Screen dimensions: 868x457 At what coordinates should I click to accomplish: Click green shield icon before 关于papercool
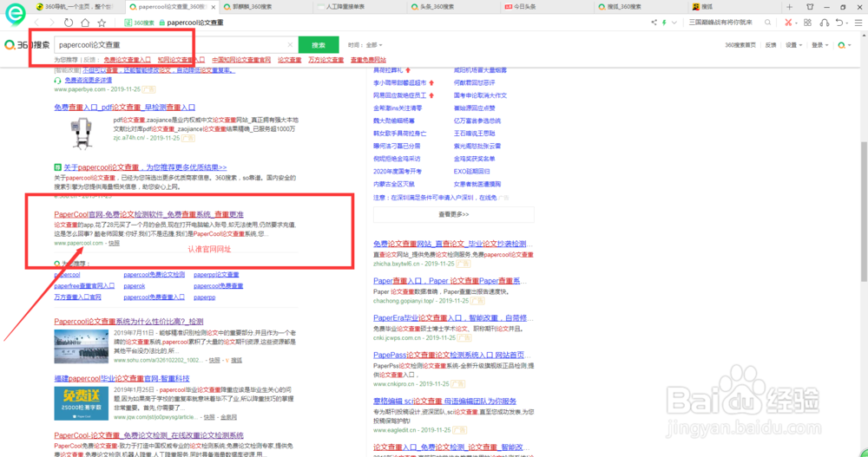coord(57,167)
